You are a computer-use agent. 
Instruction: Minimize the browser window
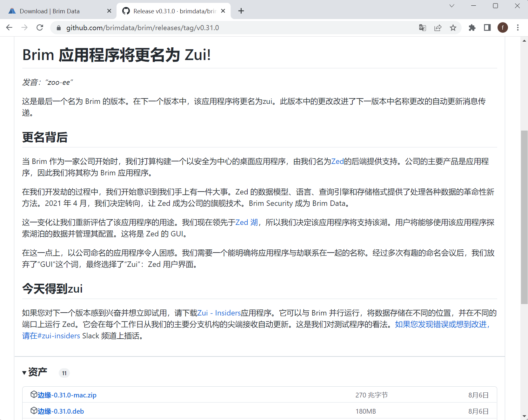[473, 6]
